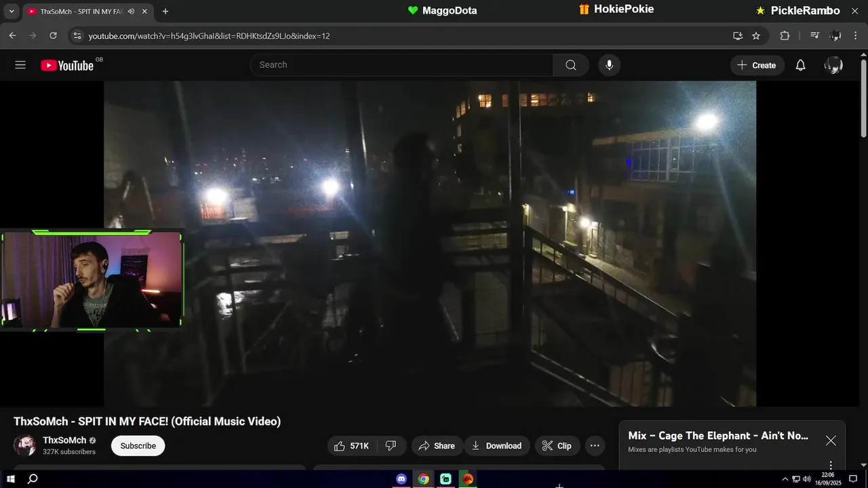Open the Windows Start menu
The image size is (868, 488).
tap(11, 479)
